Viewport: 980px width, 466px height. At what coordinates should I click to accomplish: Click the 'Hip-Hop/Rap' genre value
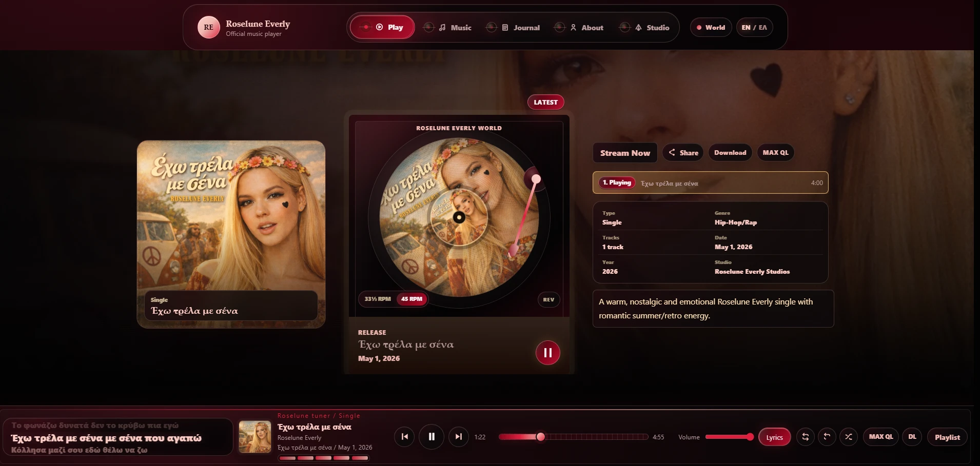[735, 222]
